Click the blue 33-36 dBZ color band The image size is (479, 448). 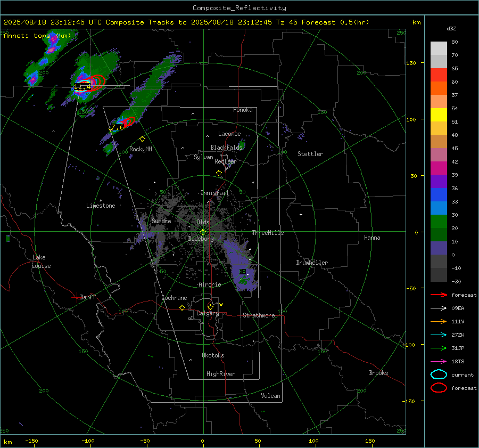(x=439, y=195)
